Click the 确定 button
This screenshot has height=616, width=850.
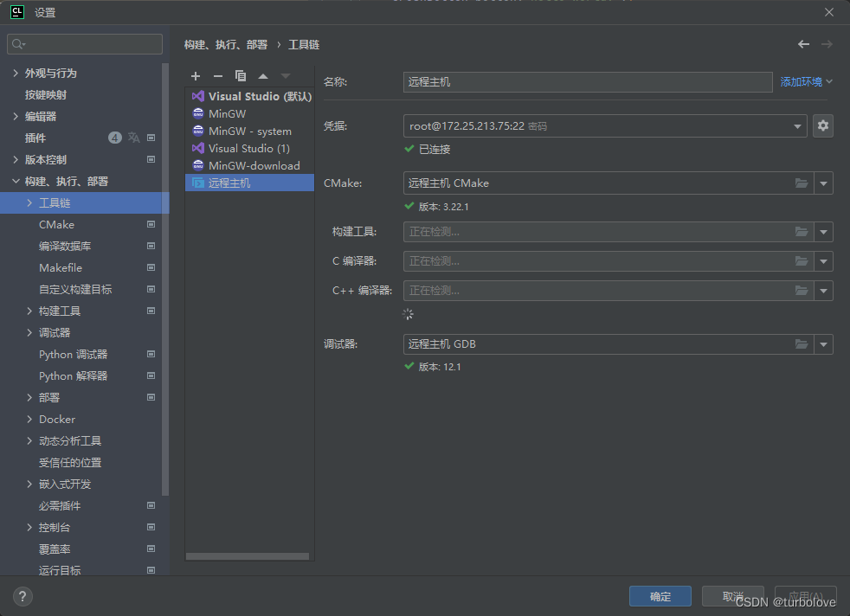point(660,596)
